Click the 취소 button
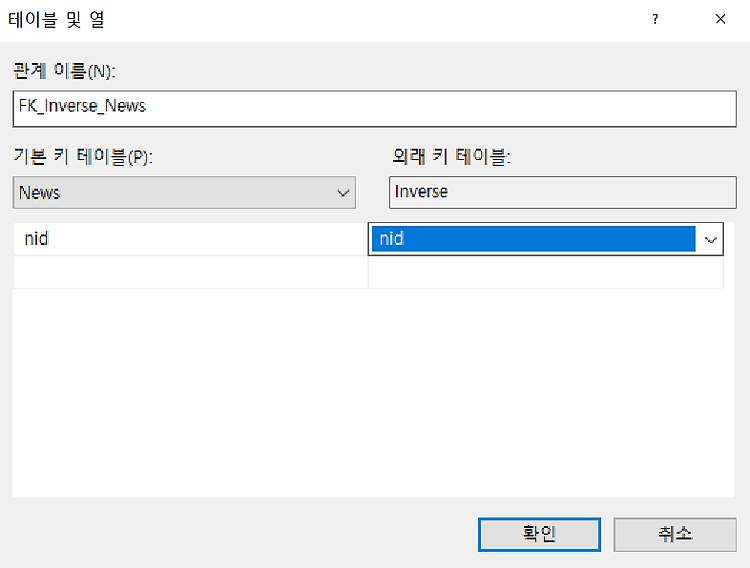The image size is (750, 568). click(x=675, y=534)
